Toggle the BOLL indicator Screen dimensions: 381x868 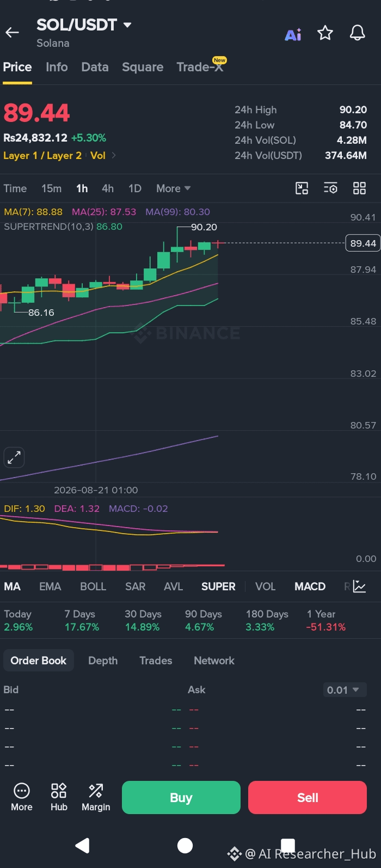[x=93, y=586]
